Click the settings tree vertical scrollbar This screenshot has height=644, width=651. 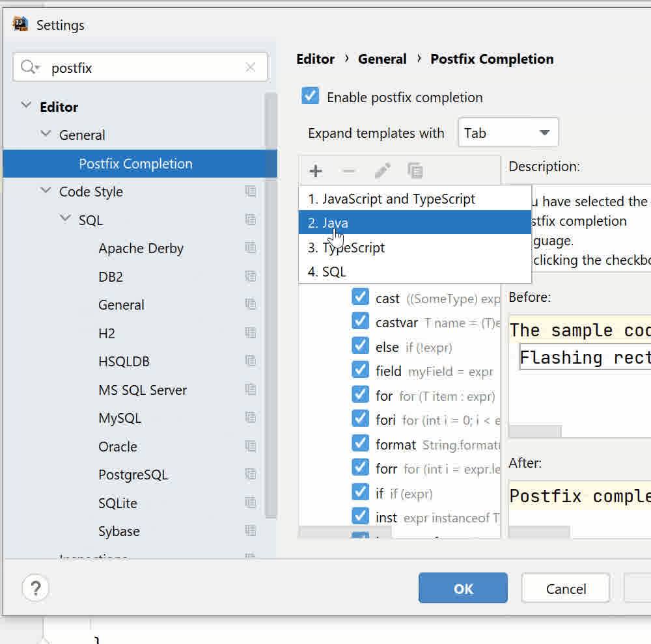pos(271,305)
